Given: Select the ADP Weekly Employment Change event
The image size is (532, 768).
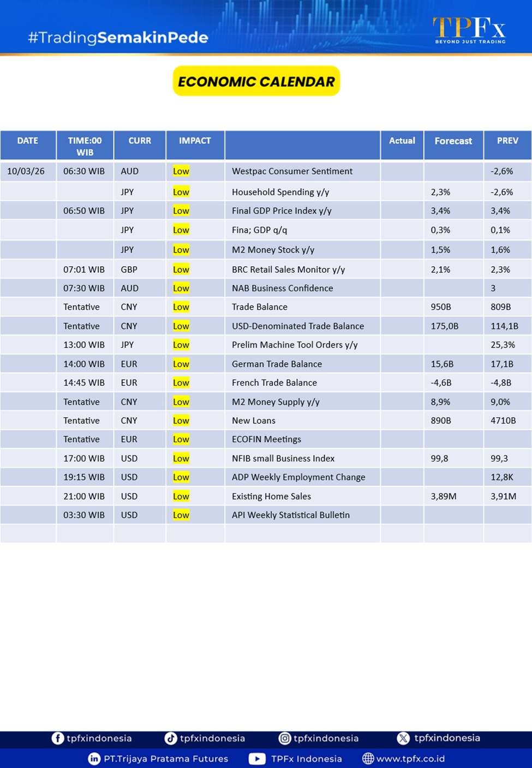Looking at the screenshot, I should point(298,477).
